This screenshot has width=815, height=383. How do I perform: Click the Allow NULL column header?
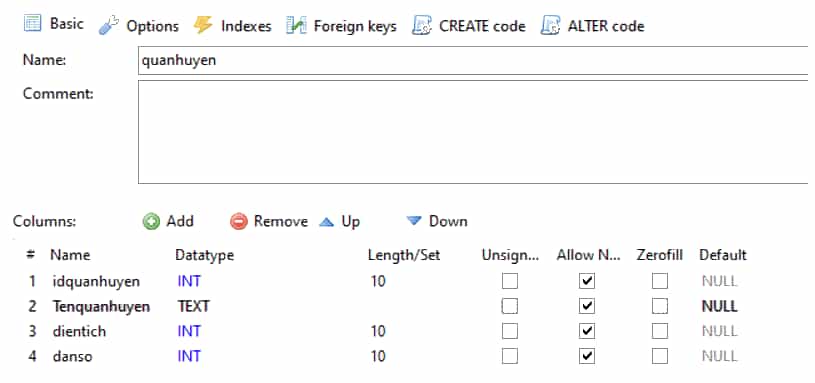[589, 255]
